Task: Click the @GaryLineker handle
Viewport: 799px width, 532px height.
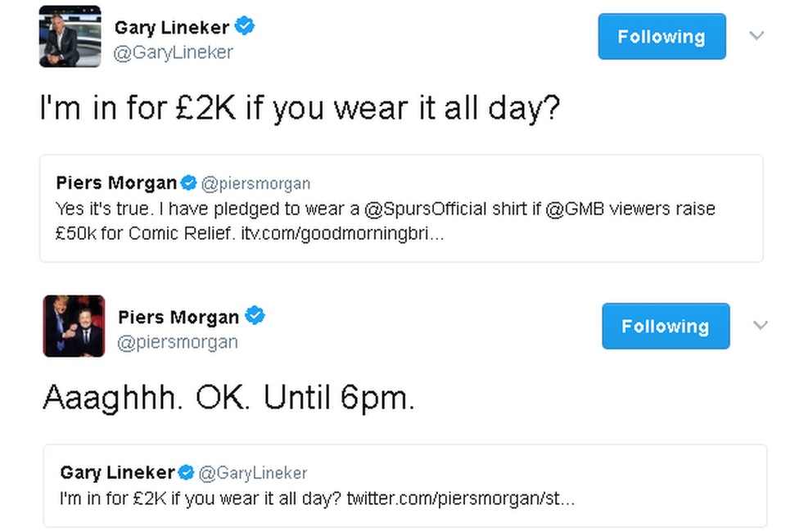Action: [174, 52]
